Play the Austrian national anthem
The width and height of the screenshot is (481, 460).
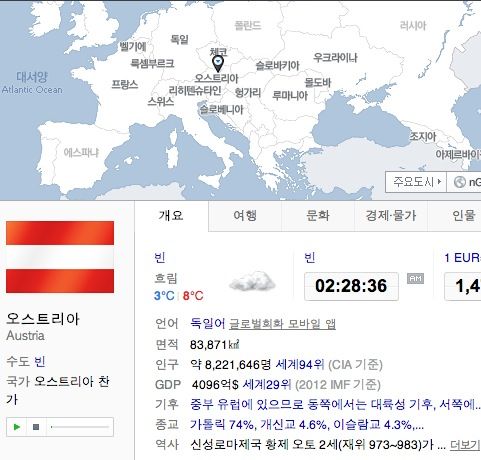16,427
